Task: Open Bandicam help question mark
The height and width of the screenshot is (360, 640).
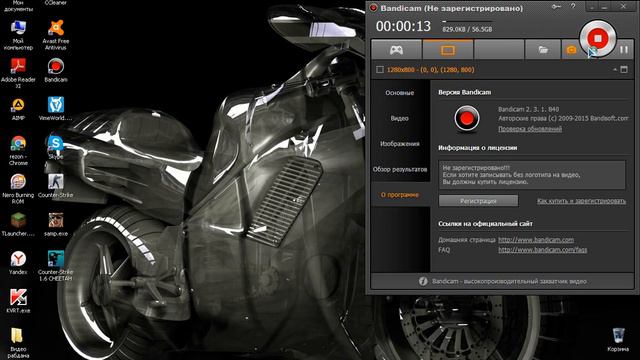Action: click(x=573, y=6)
